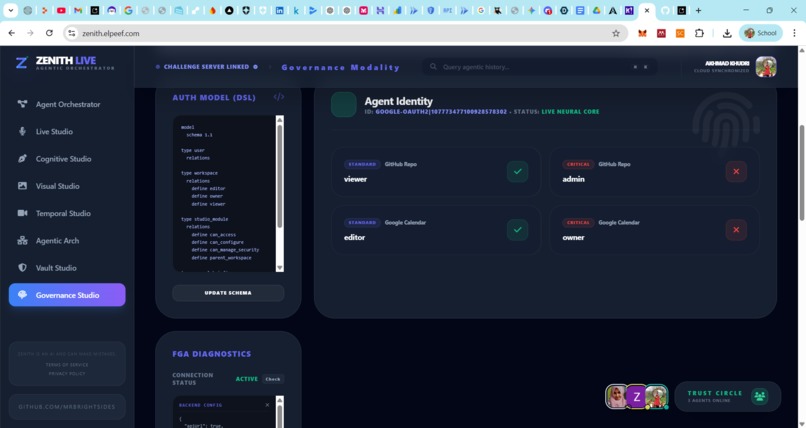806x428 pixels.
Task: Switch to the Google Drive tab
Action: [x=596, y=10]
